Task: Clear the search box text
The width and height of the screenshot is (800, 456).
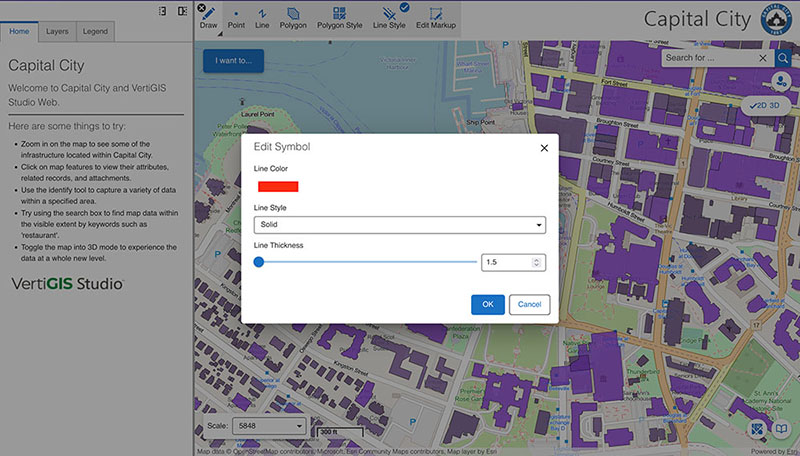Action: (x=763, y=58)
